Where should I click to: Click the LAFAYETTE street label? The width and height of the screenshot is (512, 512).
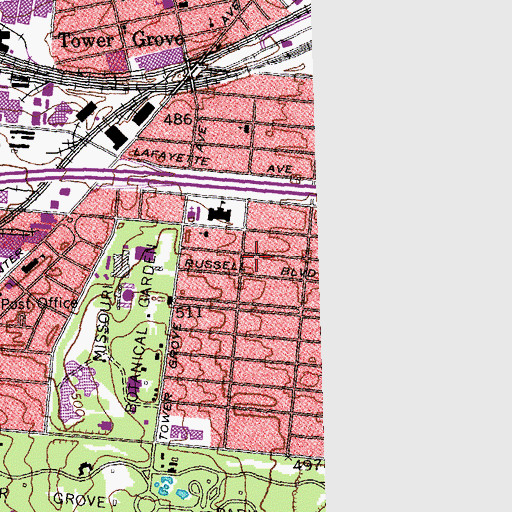172,157
